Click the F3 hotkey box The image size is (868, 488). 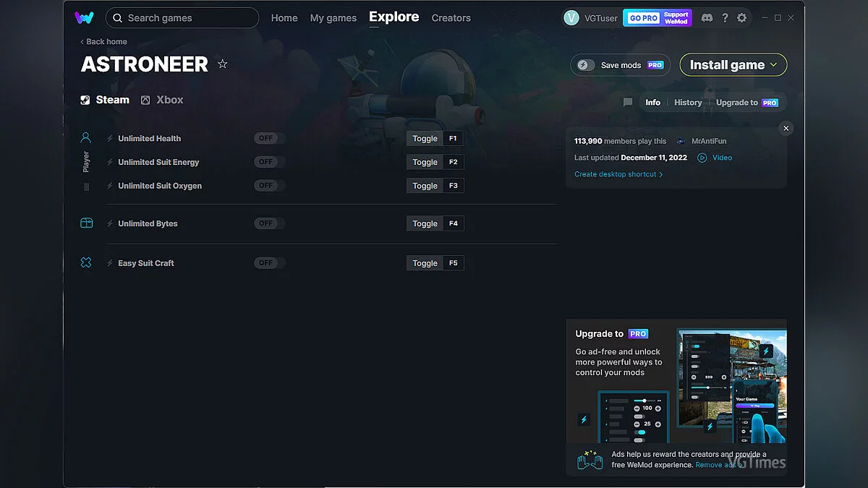point(454,186)
